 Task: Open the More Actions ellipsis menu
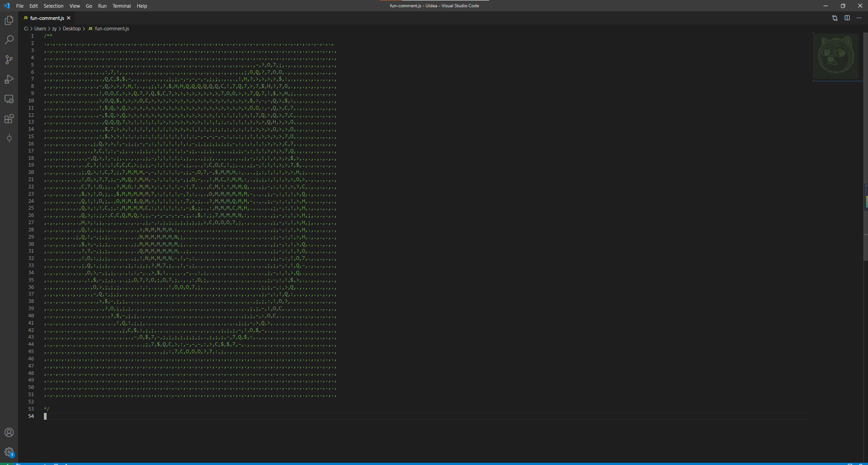coord(859,18)
